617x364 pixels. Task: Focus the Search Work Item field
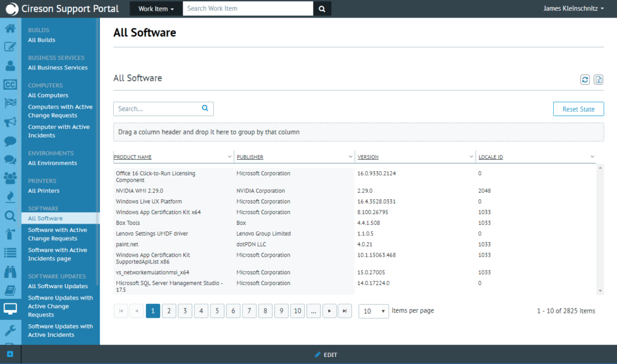[x=248, y=8]
